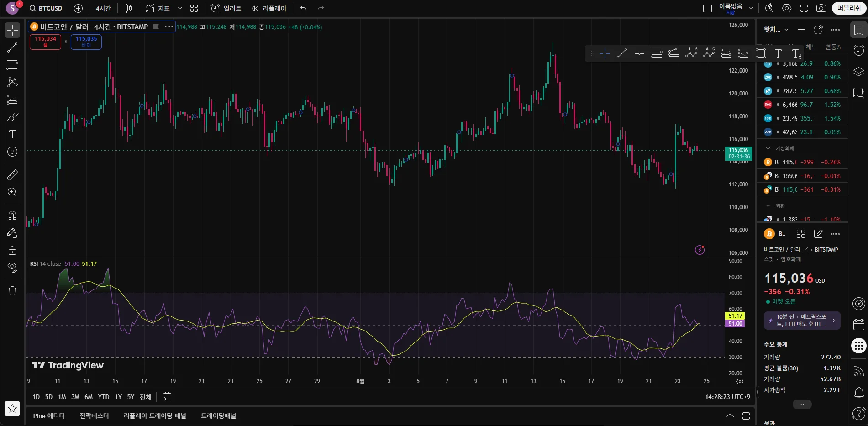Switch to the 전략테스터 tab
868x426 pixels.
(x=94, y=416)
